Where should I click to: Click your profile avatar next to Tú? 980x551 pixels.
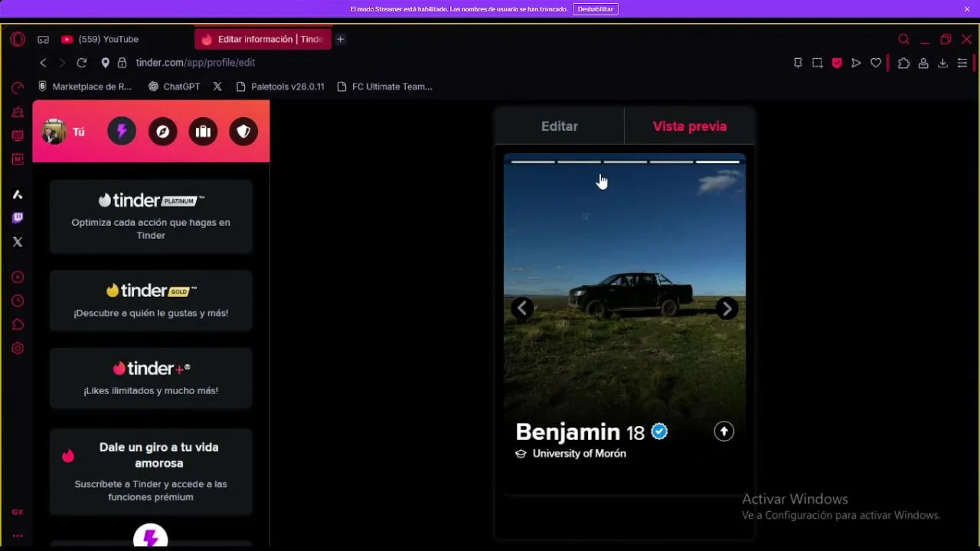54,132
